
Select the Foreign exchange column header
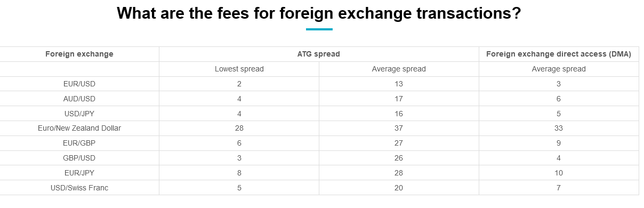tap(79, 54)
